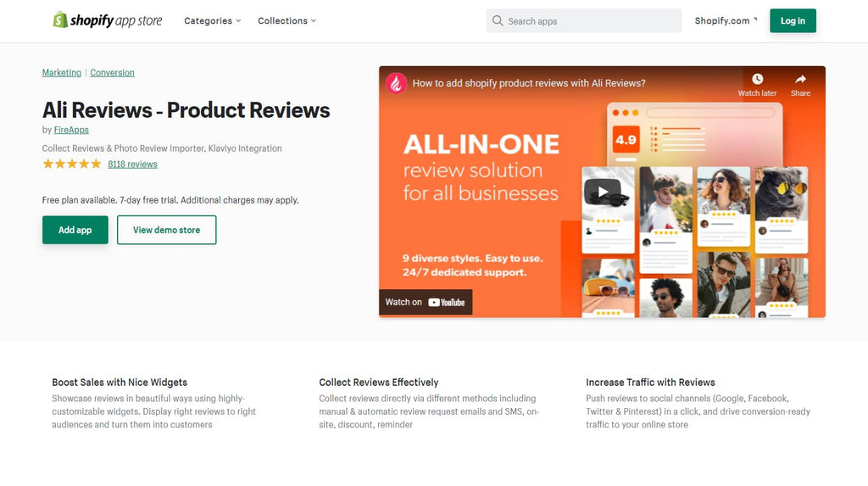Open the Shopify.com menu

[726, 21]
